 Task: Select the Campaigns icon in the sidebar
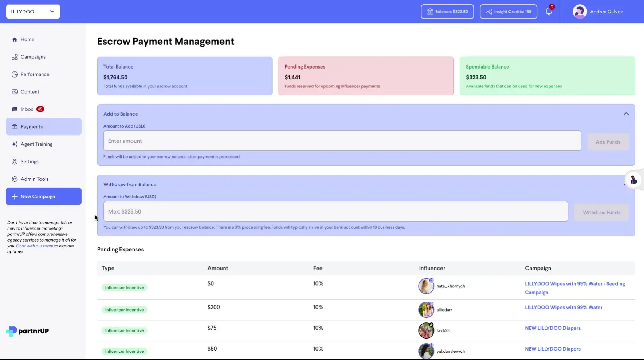[x=15, y=56]
